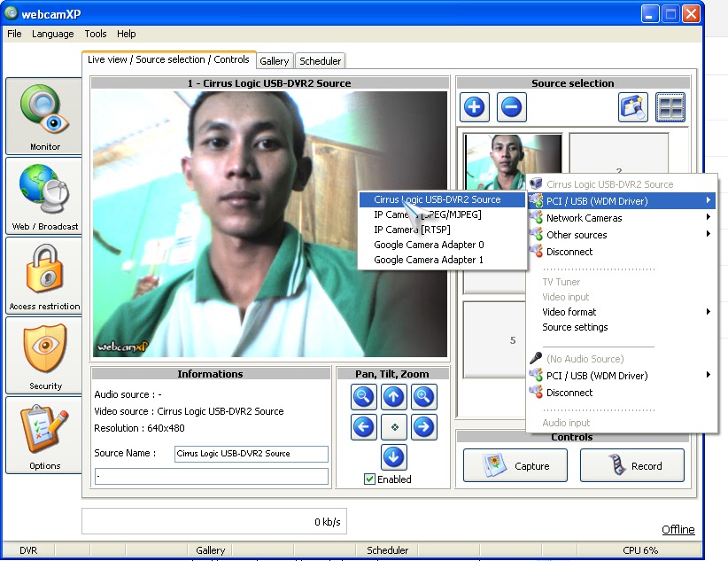This screenshot has width=728, height=561.
Task: Click audio Disconnect menu entry
Action: pyautogui.click(x=621, y=393)
